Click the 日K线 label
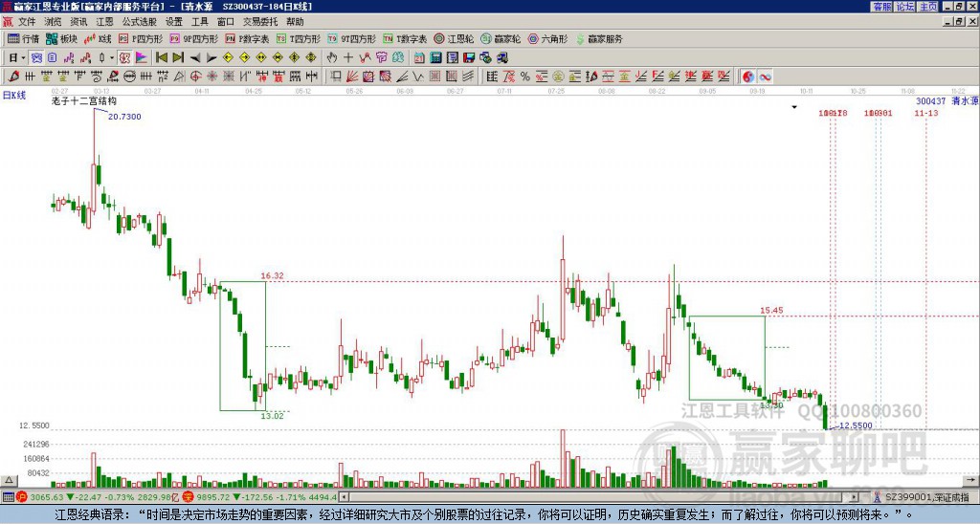The width and height of the screenshot is (980, 524). pyautogui.click(x=13, y=96)
